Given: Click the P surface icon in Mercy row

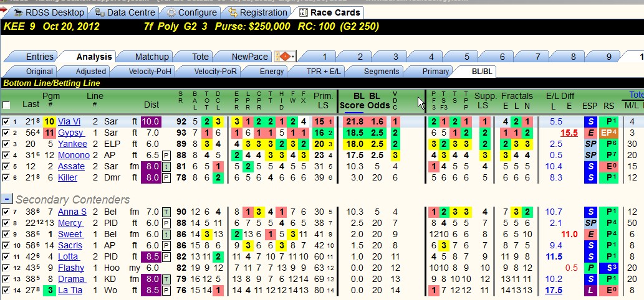Looking at the screenshot, I should (x=166, y=223).
